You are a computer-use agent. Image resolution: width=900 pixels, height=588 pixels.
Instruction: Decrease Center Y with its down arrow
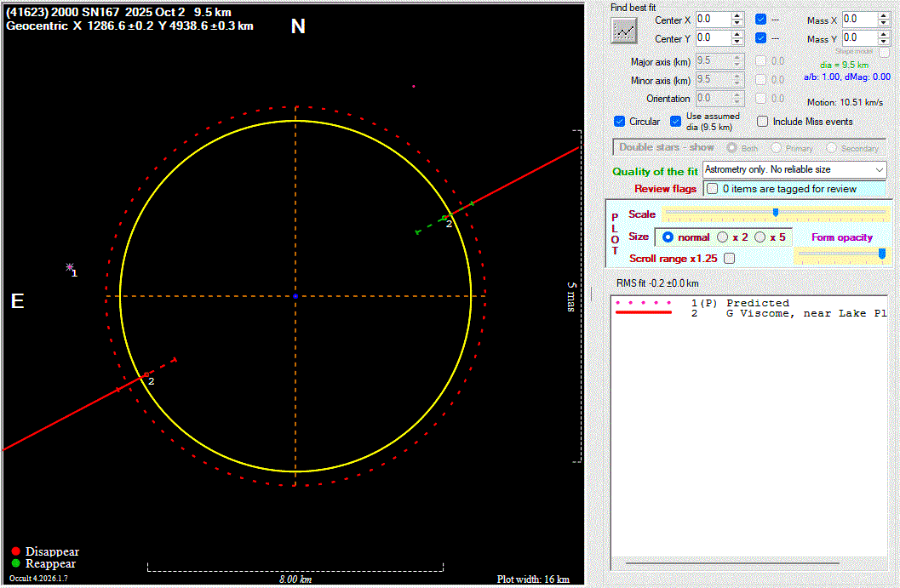[737, 42]
